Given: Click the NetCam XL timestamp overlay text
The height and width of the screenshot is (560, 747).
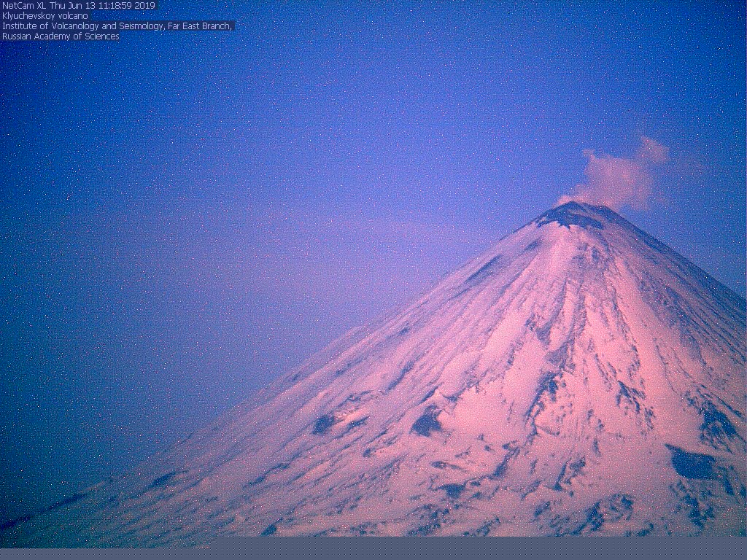Looking at the screenshot, I should coord(79,6).
